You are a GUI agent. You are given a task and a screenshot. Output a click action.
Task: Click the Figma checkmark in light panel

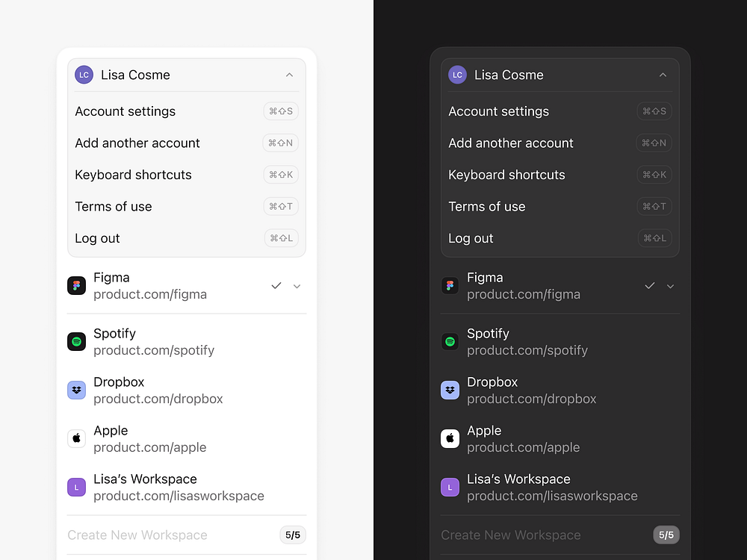[x=276, y=286]
